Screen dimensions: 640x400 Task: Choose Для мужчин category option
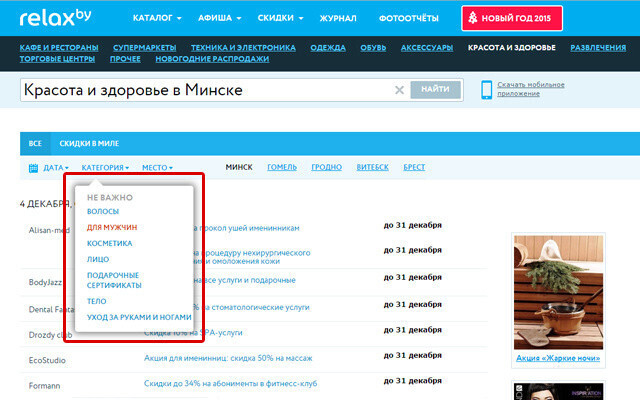[112, 228]
